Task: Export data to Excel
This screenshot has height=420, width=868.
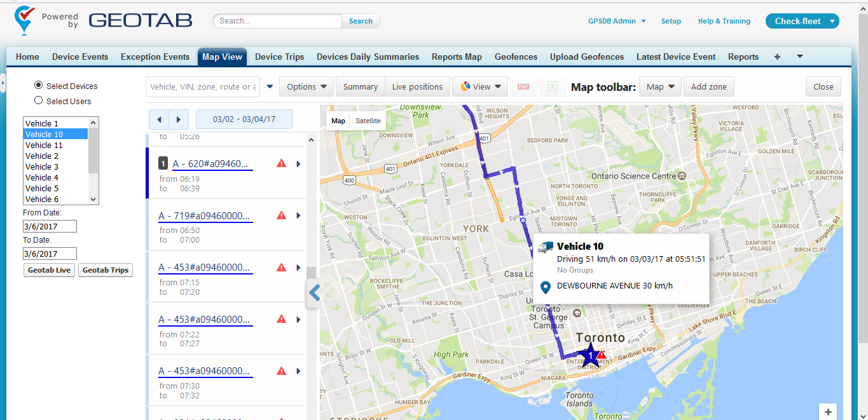Action: [x=553, y=86]
